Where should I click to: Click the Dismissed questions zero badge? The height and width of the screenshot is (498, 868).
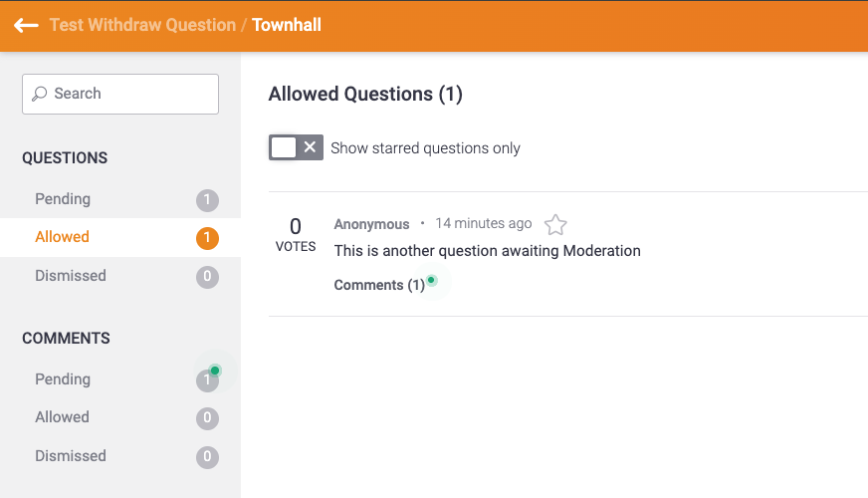click(x=207, y=276)
